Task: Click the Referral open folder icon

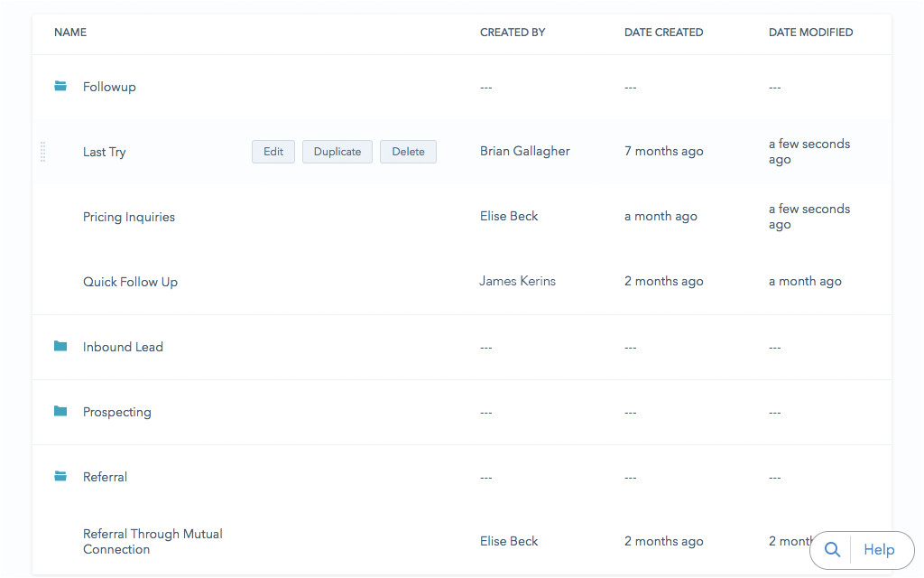Action: [60, 475]
